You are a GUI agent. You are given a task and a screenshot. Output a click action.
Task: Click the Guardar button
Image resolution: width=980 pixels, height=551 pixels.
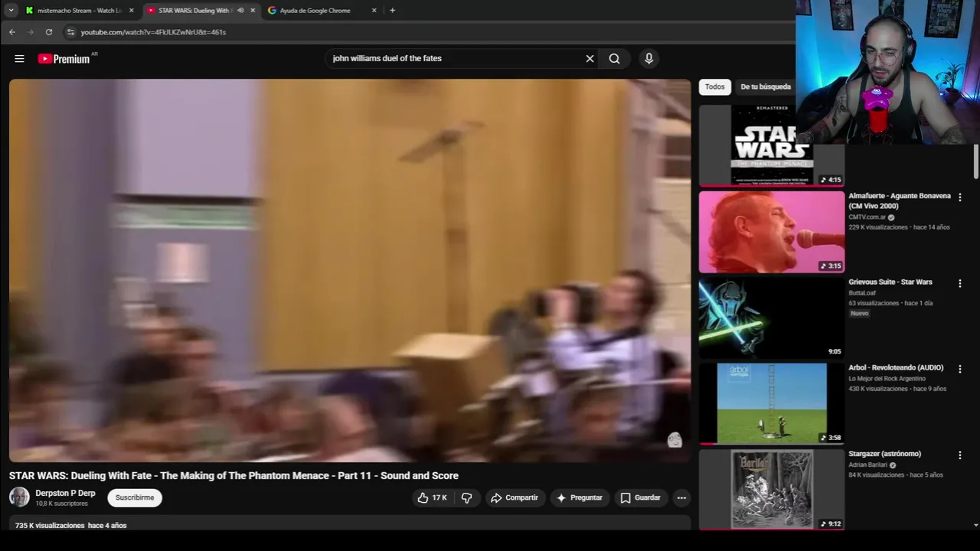tap(640, 497)
